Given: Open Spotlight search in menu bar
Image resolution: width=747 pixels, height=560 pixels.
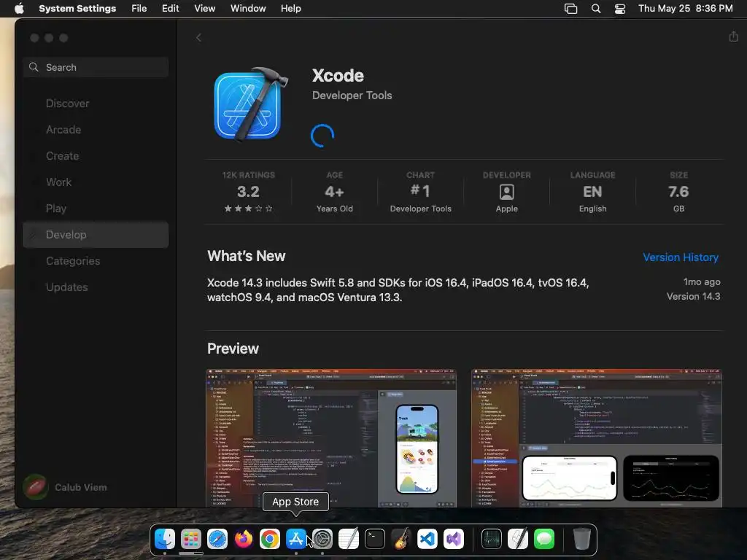Looking at the screenshot, I should tap(595, 9).
